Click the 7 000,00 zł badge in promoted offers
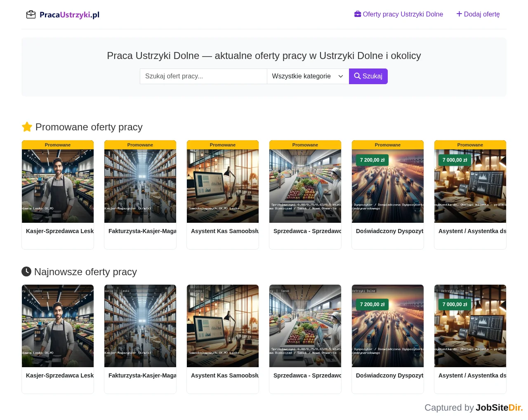The width and height of the screenshot is (528, 420). point(455,160)
